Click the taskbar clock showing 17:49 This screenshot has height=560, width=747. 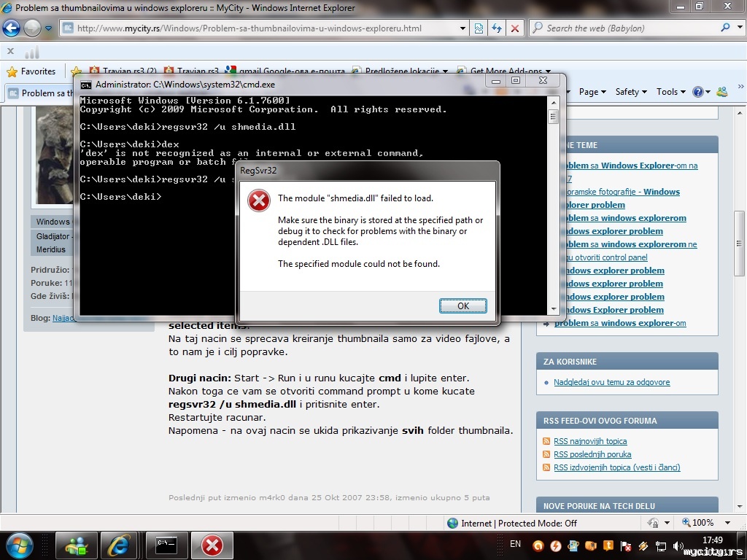712,540
